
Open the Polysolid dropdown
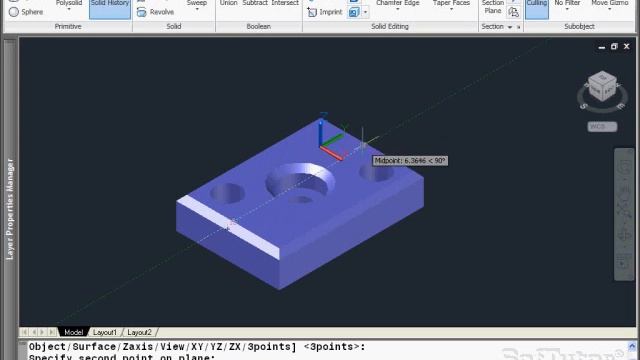pyautogui.click(x=69, y=9)
